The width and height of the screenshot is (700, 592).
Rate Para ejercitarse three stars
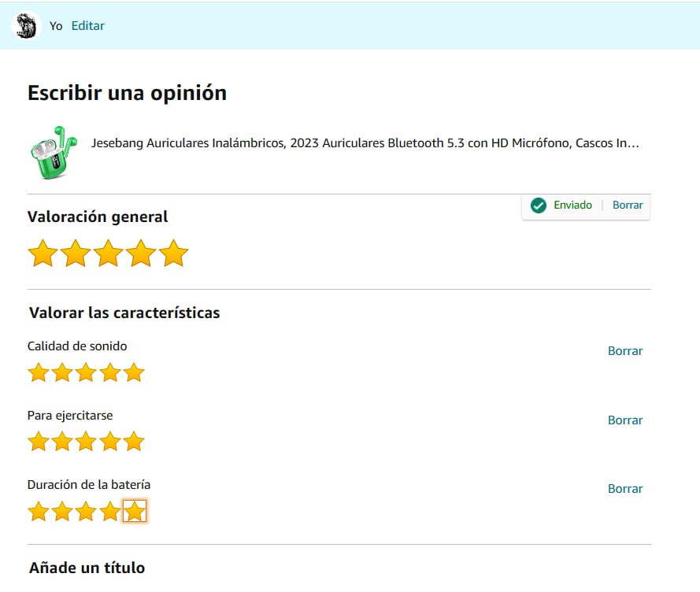click(x=86, y=442)
